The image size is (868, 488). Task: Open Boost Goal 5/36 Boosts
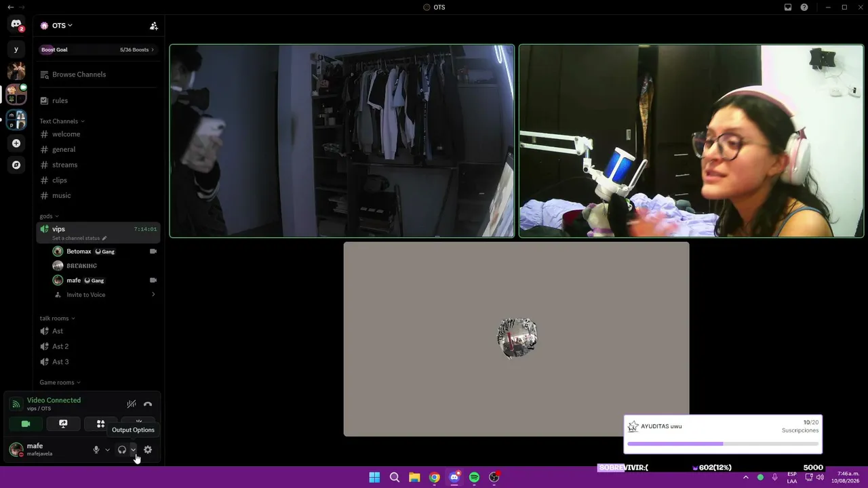coord(98,49)
